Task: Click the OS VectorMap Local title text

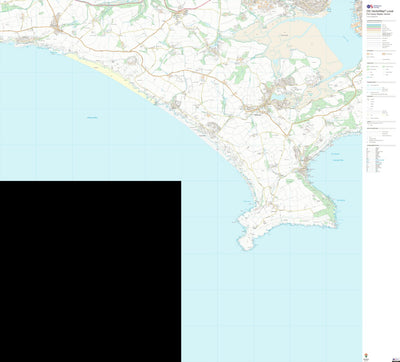Action: tap(379, 11)
